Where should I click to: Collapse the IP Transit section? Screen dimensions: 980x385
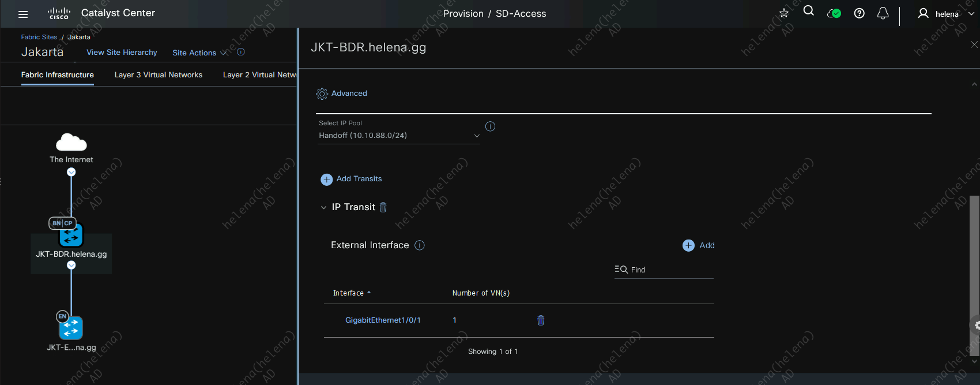pyautogui.click(x=323, y=207)
